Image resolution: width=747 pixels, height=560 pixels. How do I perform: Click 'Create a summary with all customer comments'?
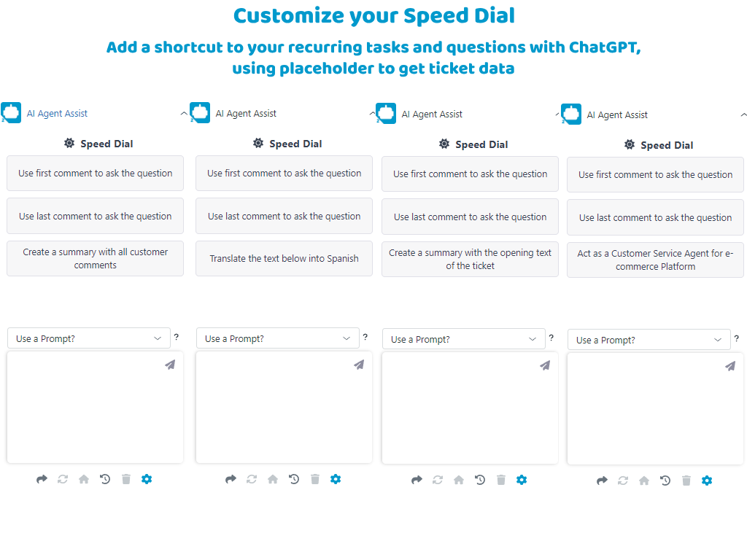pyautogui.click(x=95, y=259)
